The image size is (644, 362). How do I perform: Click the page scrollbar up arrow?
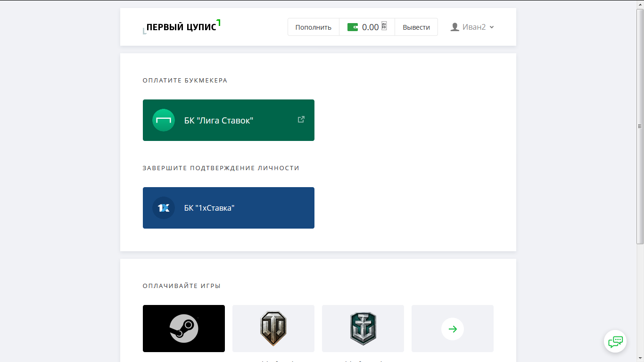(640, 4)
